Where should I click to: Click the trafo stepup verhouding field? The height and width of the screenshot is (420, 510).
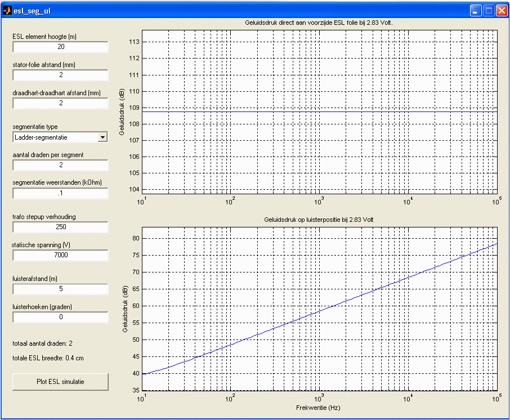click(60, 227)
